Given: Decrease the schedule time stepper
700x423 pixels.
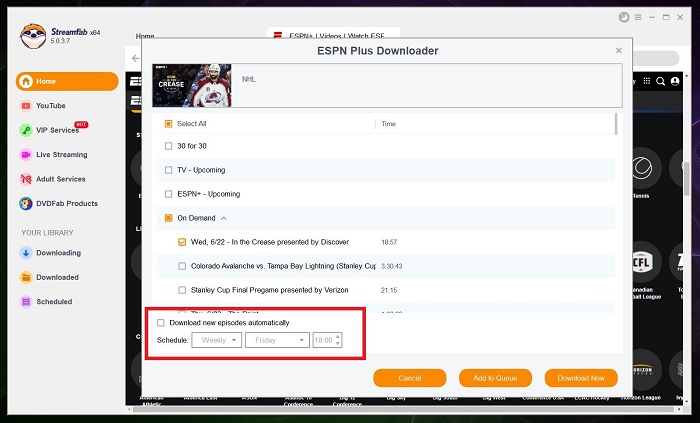Looking at the screenshot, I should click(x=338, y=344).
